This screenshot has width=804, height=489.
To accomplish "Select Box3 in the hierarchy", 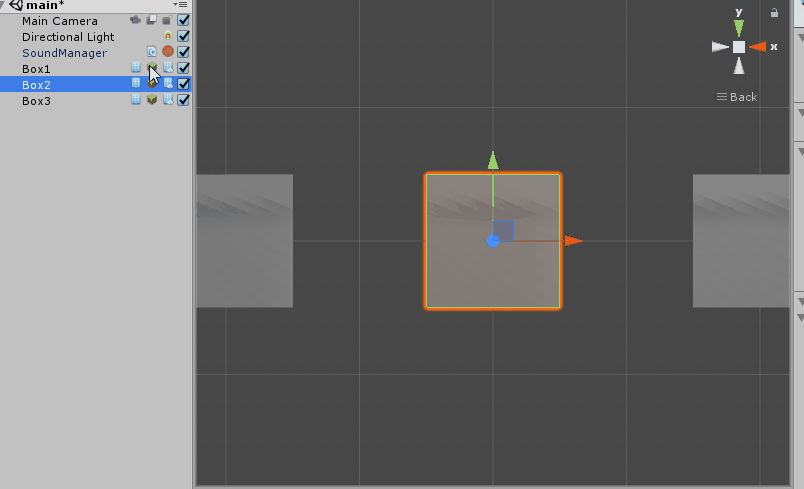I will (36, 100).
